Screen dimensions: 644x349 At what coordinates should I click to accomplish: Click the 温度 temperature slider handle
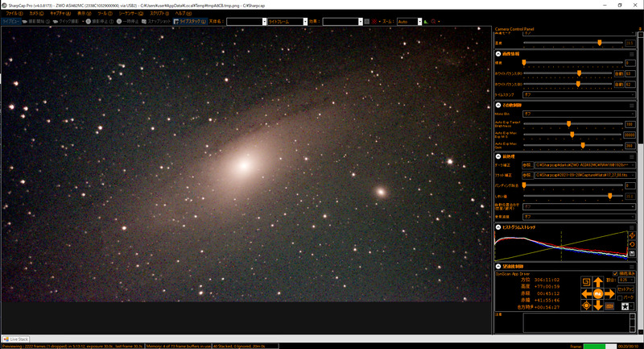point(600,43)
